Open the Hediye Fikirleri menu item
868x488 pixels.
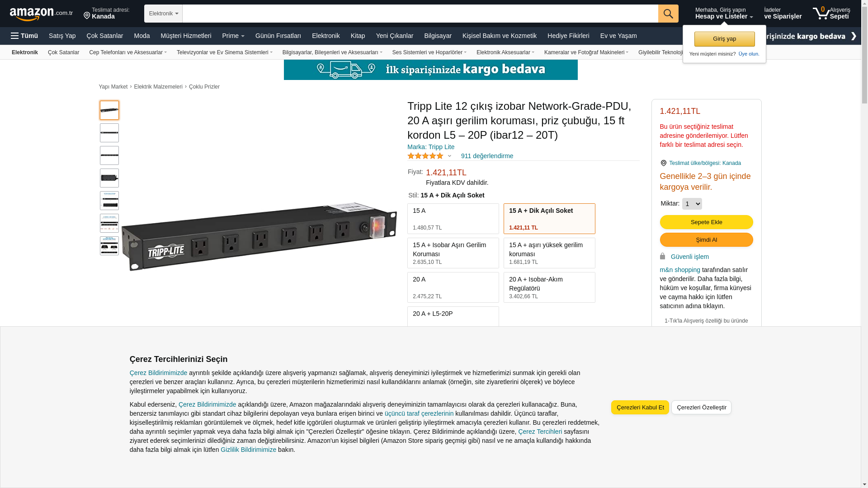click(x=568, y=36)
